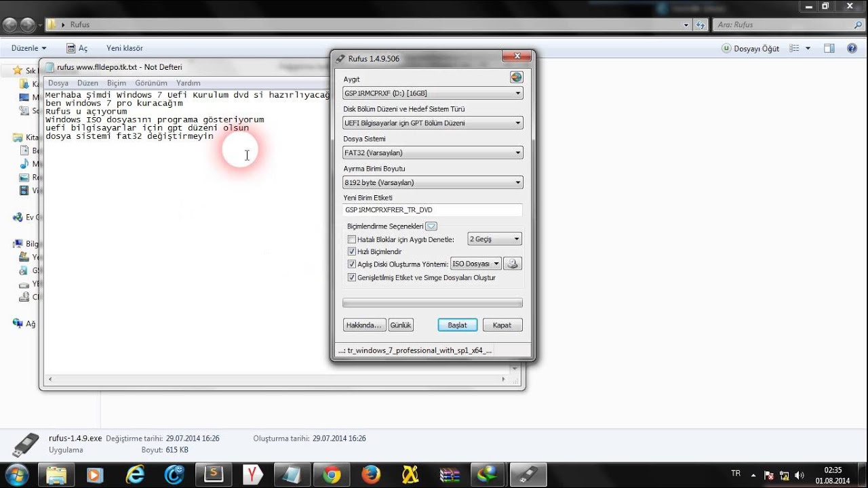Click the Aç icon in Explorer toolbar
Screen dimensions: 868x488
click(71, 48)
